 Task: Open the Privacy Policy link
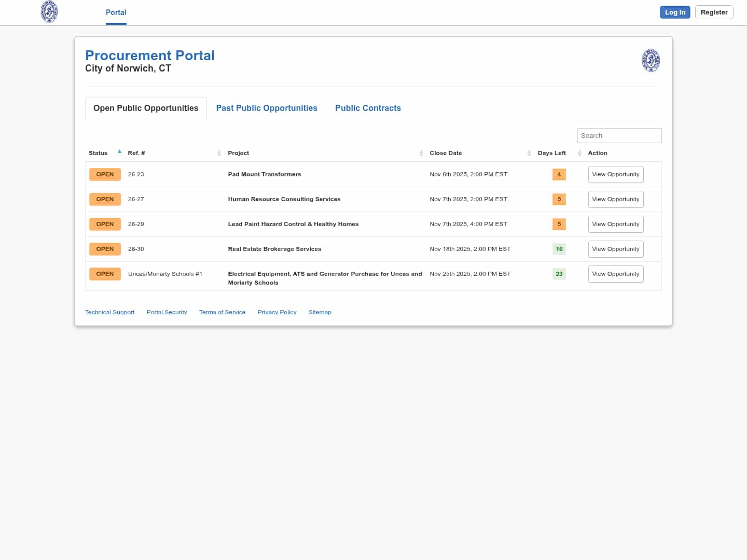click(276, 312)
